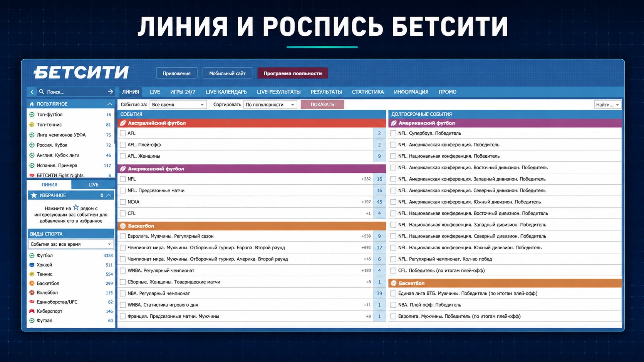This screenshot has height=362, width=644.
Task: Click the football icon beside Футбол
Action: (32, 255)
